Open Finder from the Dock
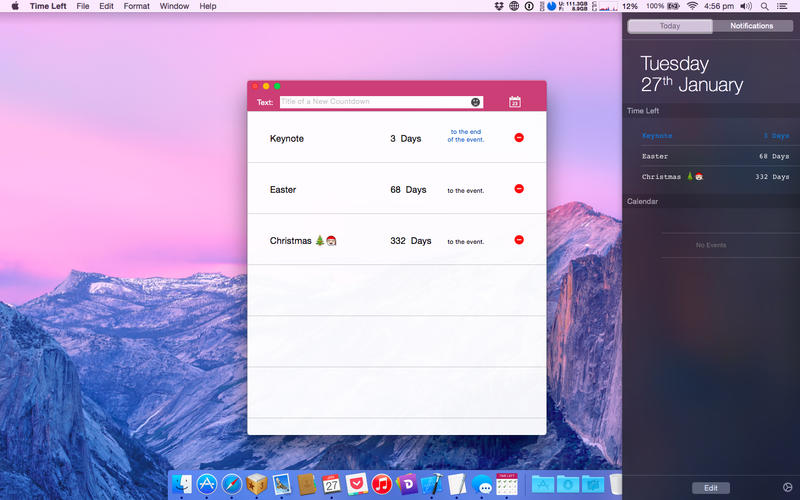The width and height of the screenshot is (800, 500). [182, 484]
